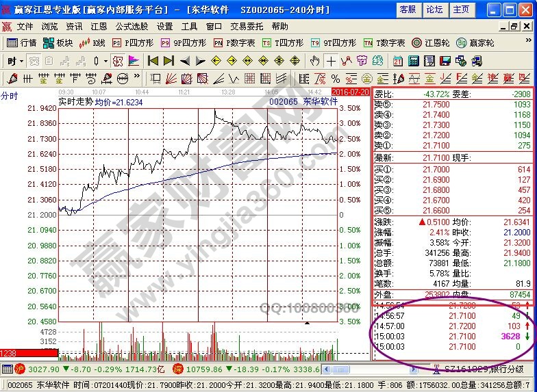Click the 客服 customer service button

click(x=408, y=10)
